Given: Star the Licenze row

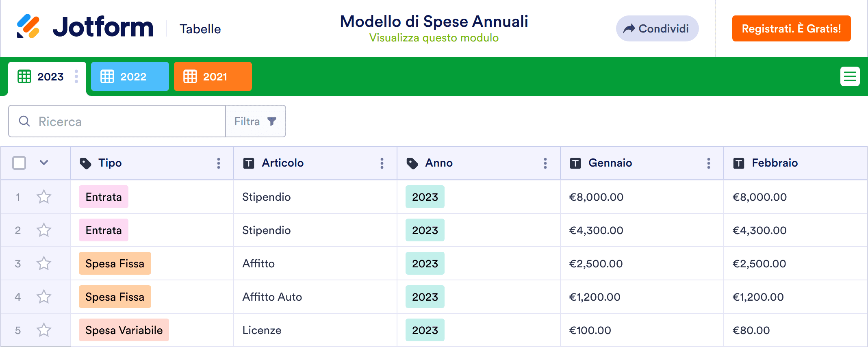Looking at the screenshot, I should [44, 330].
